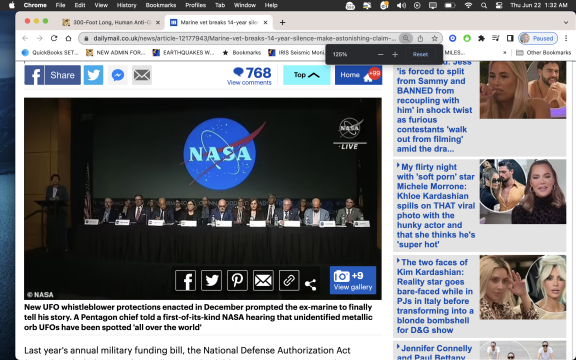This screenshot has width=576, height=360.
Task: Read Khloe Kardashian Michele Morrone story
Action: pyautogui.click(x=436, y=206)
